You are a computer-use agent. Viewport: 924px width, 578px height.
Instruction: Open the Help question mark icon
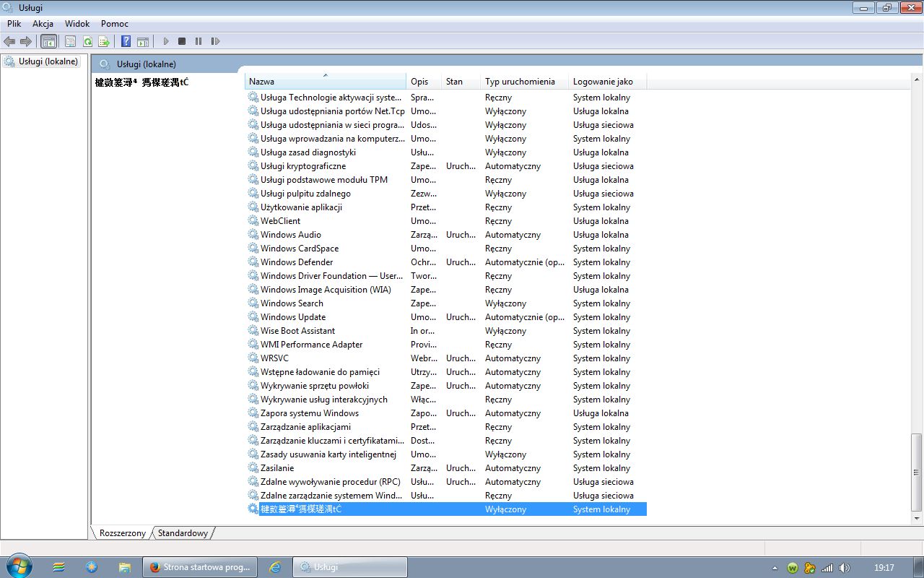click(x=126, y=41)
